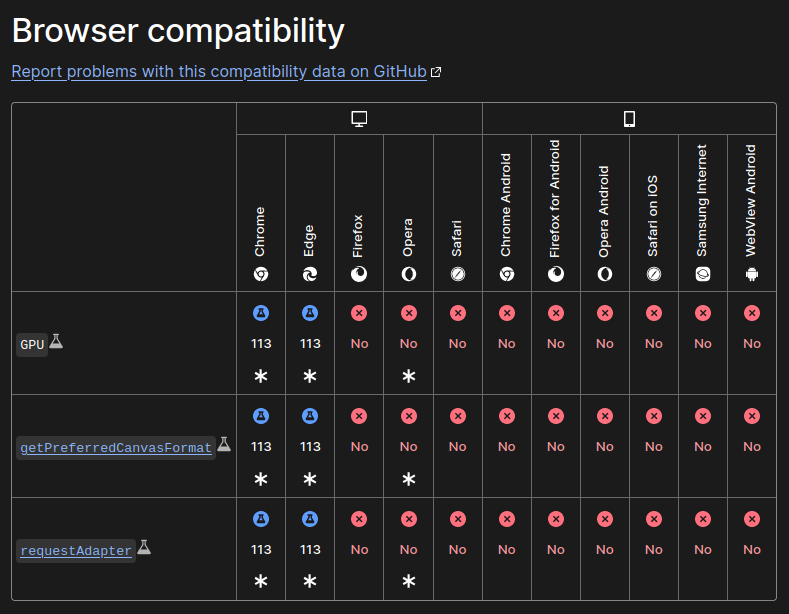Click the experimental flask icon beside GPU
The width and height of the screenshot is (789, 614).
click(57, 342)
